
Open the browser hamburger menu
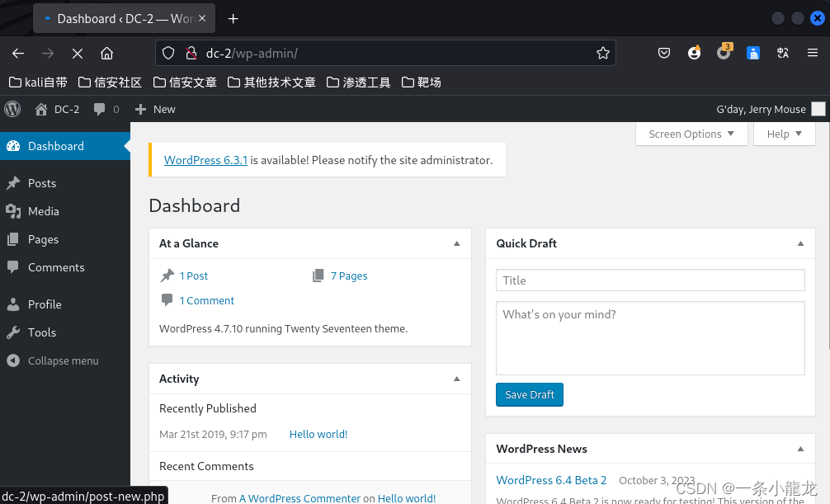(813, 53)
